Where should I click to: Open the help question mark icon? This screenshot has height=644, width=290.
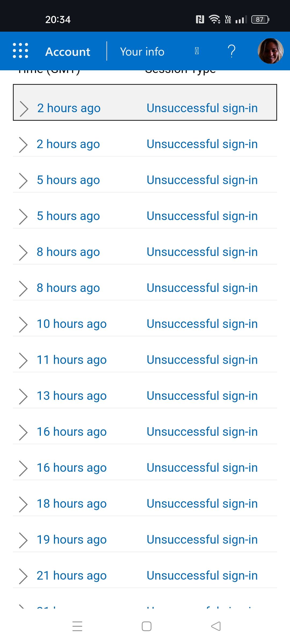[231, 51]
